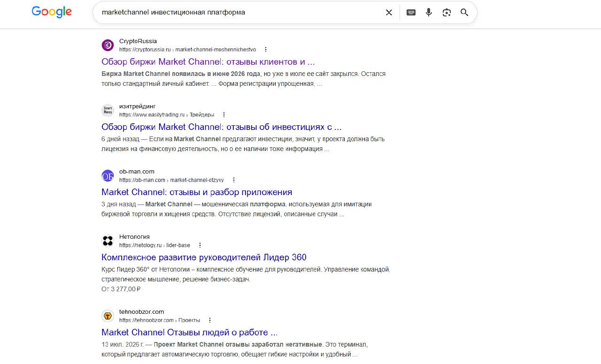Click the изитрейдинг site name
The height and width of the screenshot is (364, 601).
[x=137, y=106]
